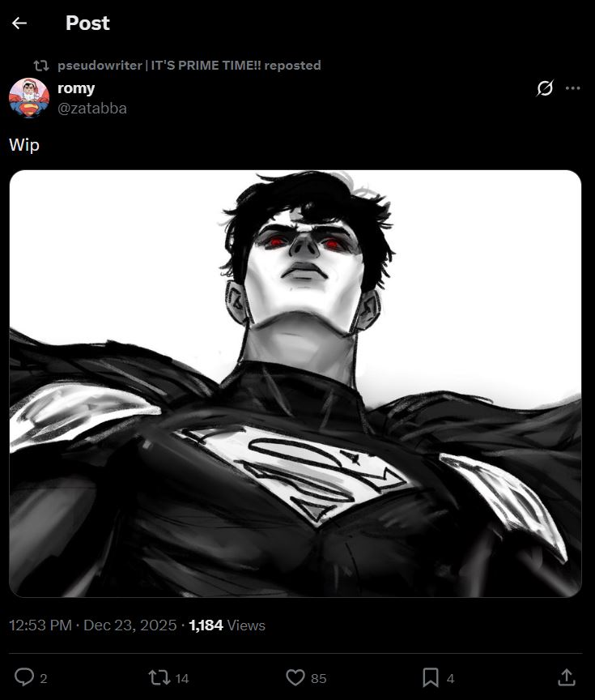Click the bookmark count 4

coord(450,679)
